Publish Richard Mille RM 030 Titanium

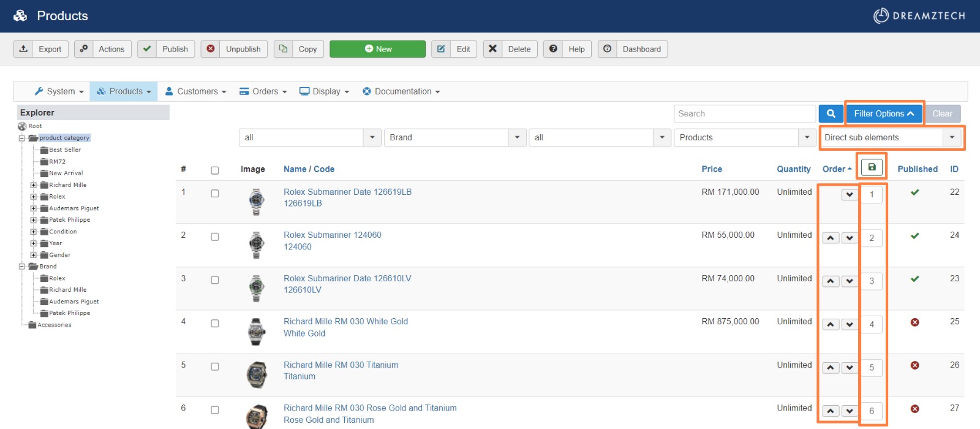914,365
